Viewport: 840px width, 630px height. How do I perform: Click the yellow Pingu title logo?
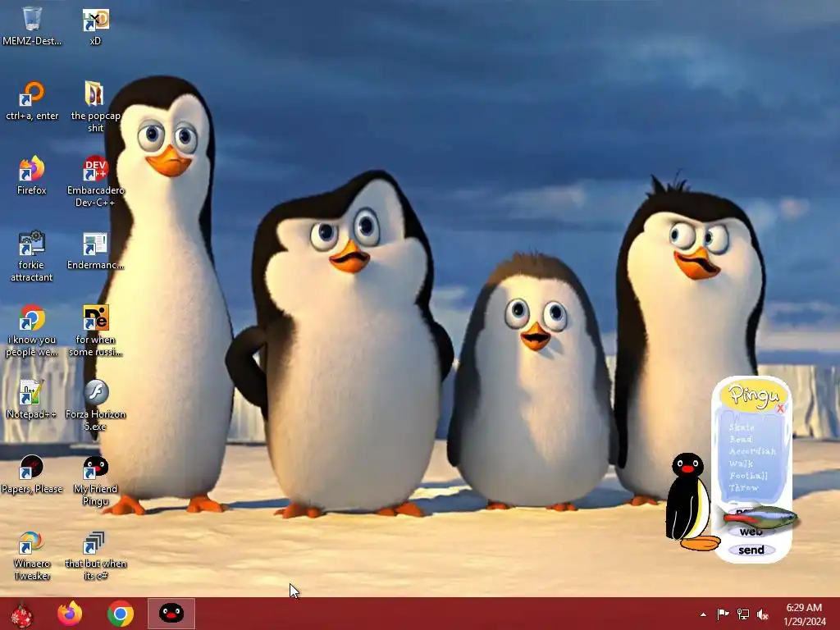754,395
